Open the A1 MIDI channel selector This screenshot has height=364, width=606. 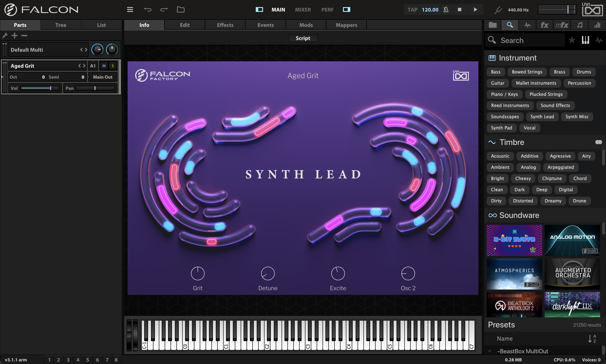coord(93,66)
